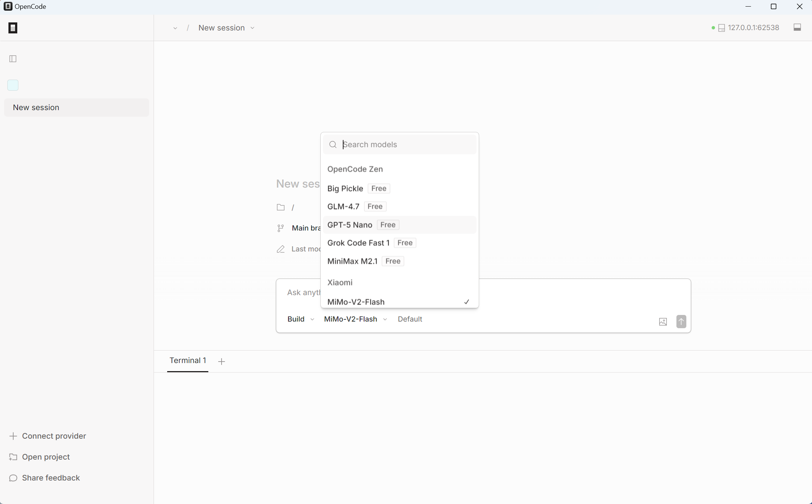The width and height of the screenshot is (812, 504).
Task: Add a new terminal with plus icon
Action: click(221, 362)
